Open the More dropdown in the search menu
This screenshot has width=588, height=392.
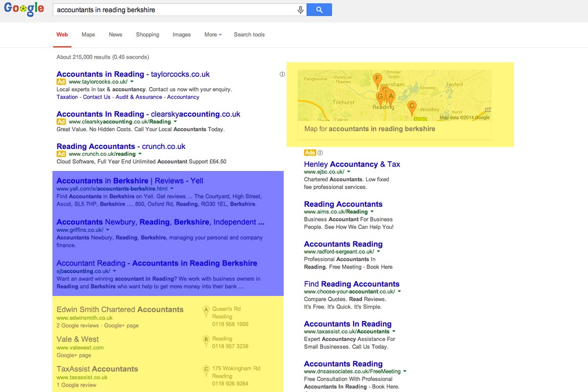pyautogui.click(x=213, y=35)
